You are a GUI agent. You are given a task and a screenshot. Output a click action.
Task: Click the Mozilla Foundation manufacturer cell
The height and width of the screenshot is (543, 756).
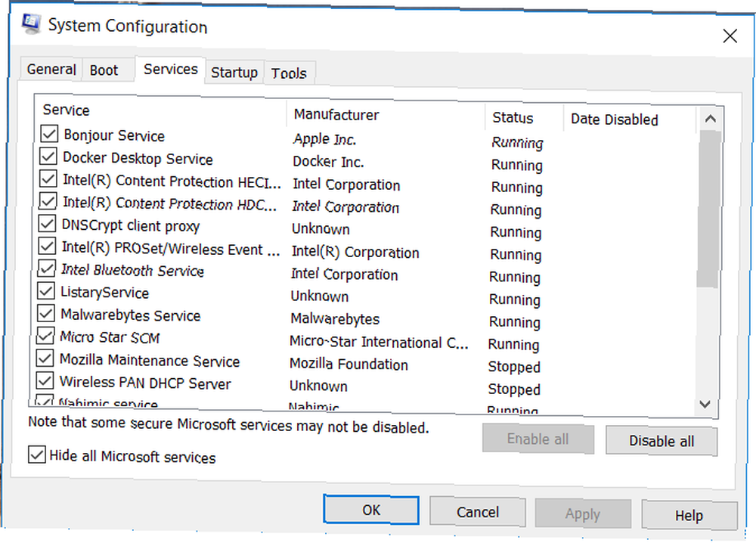click(x=349, y=364)
